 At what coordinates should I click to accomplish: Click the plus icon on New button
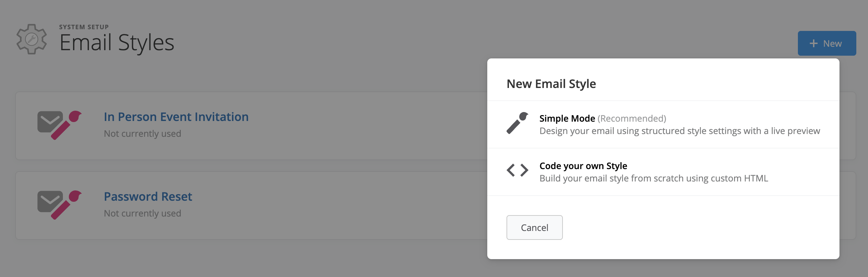pos(813,44)
